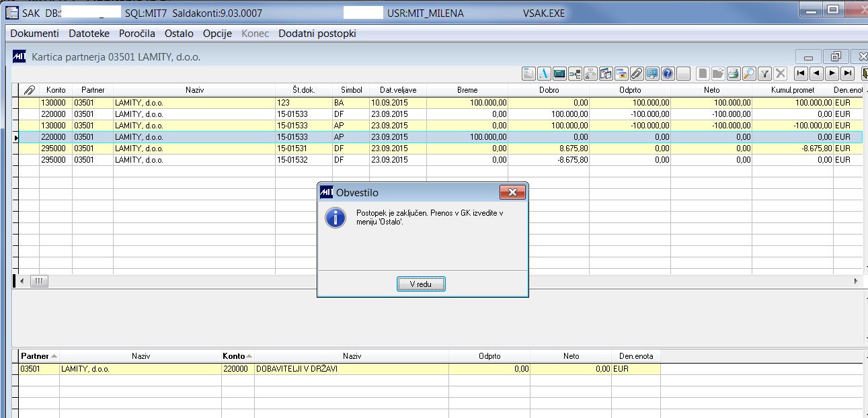Click the grey X delete toolbar icon
Image resolution: width=868 pixels, height=418 pixels.
(x=780, y=73)
